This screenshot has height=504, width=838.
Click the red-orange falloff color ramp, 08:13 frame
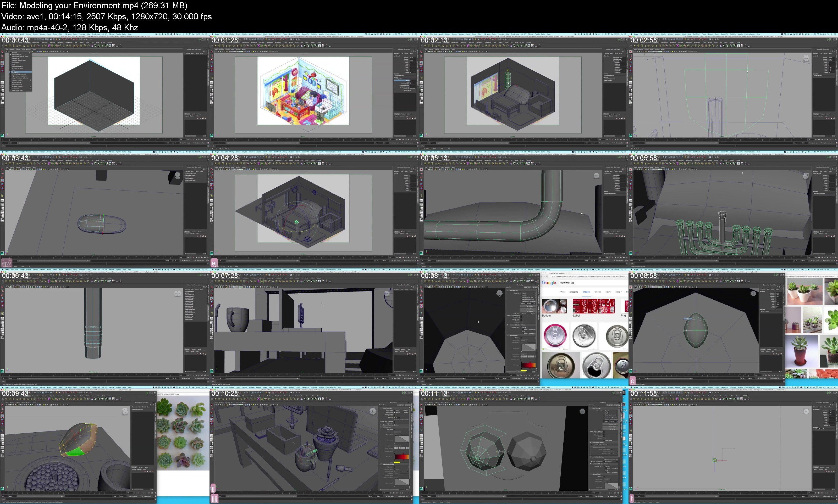[528, 365]
